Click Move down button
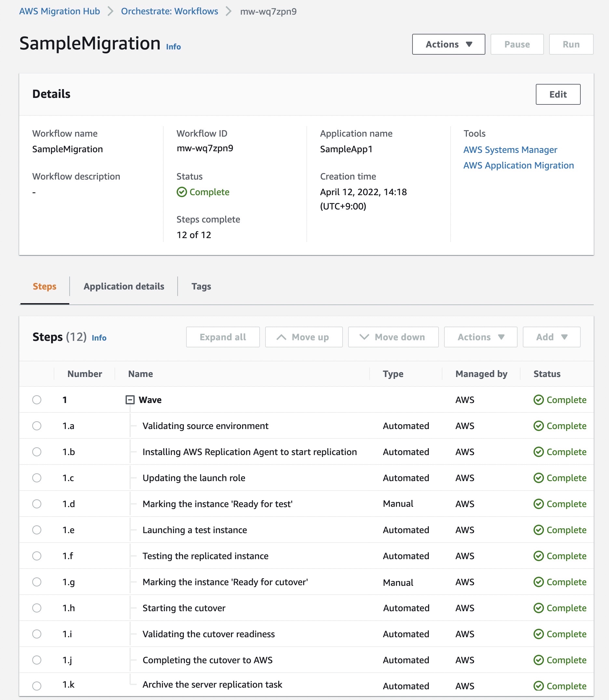This screenshot has width=609, height=700. tap(393, 337)
